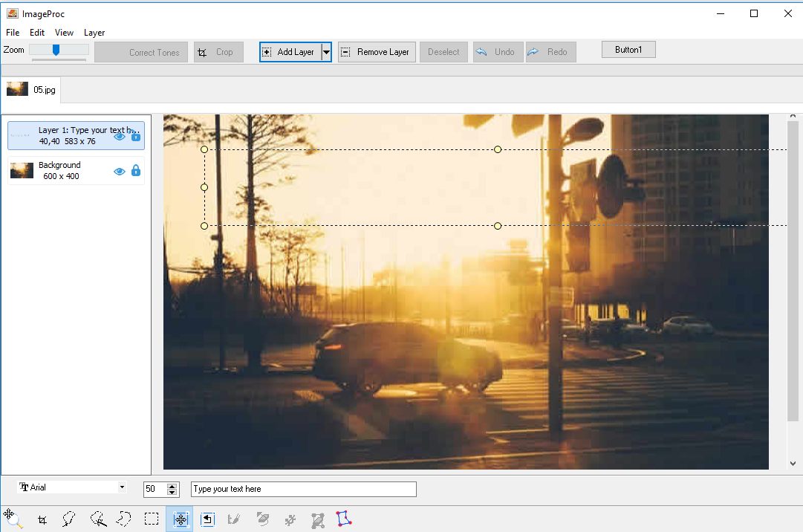Click the Redo button
Screen dimensions: 803x532
(x=551, y=52)
